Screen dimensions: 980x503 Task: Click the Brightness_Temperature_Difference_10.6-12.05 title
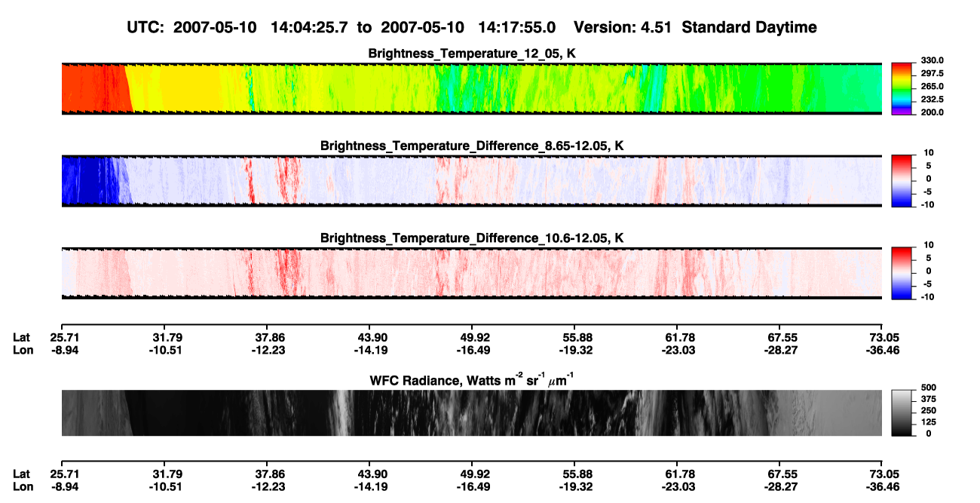(x=472, y=238)
